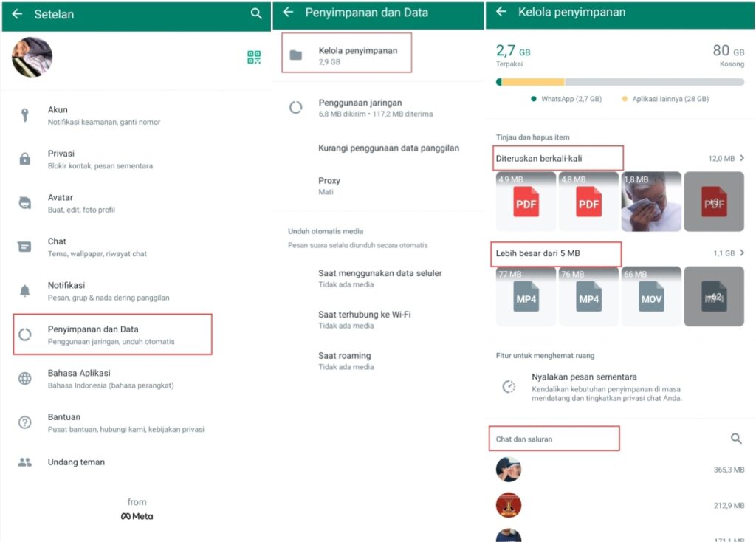The image size is (756, 542).
Task: Expand Diteruskan berkali-kali with chevron arrow
Action: (x=741, y=158)
